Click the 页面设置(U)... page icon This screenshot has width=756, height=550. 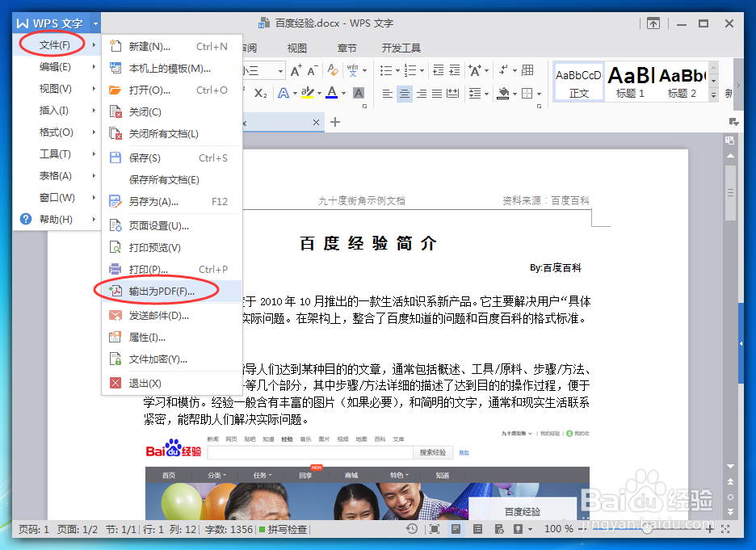click(x=115, y=225)
